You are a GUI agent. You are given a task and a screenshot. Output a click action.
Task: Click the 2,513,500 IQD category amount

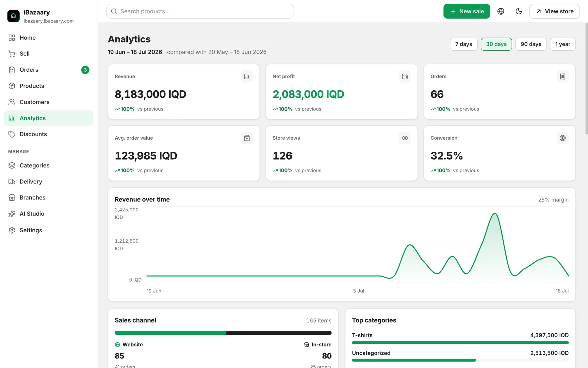point(549,353)
